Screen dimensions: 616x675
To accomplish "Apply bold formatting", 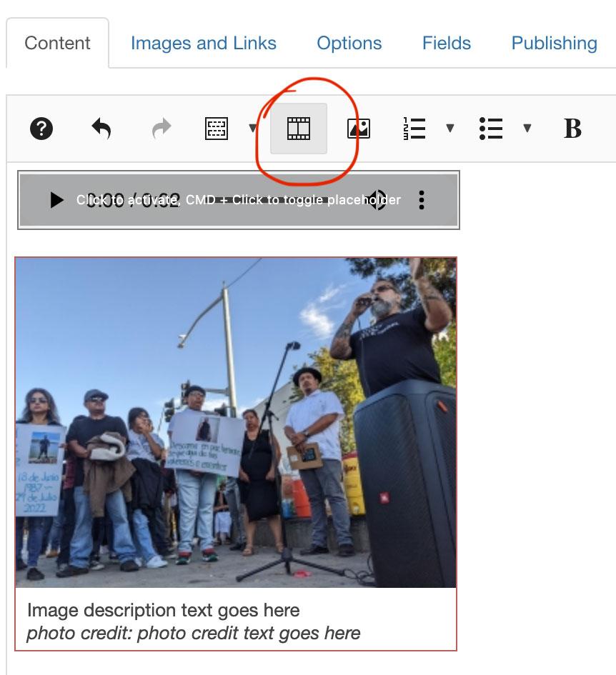I will (572, 129).
